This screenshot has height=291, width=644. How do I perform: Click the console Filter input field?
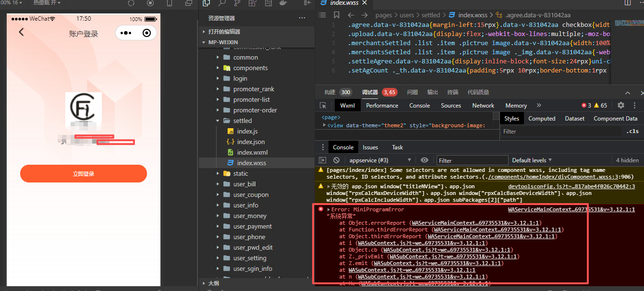(472, 160)
